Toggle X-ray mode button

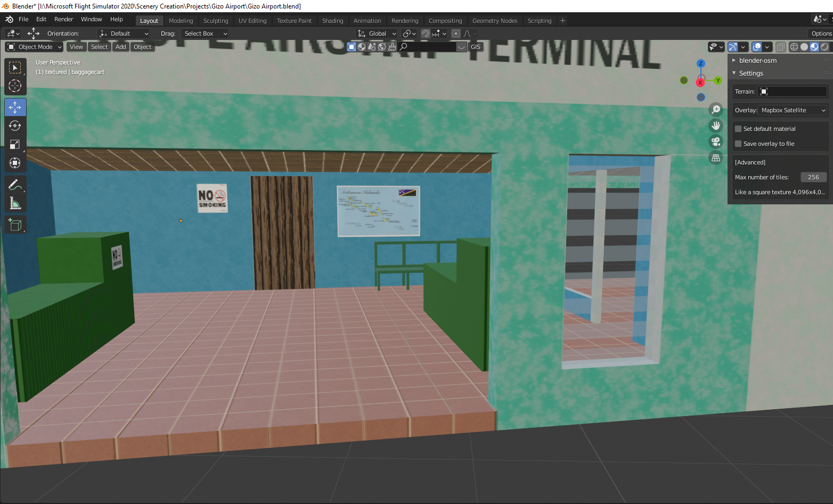tap(780, 47)
